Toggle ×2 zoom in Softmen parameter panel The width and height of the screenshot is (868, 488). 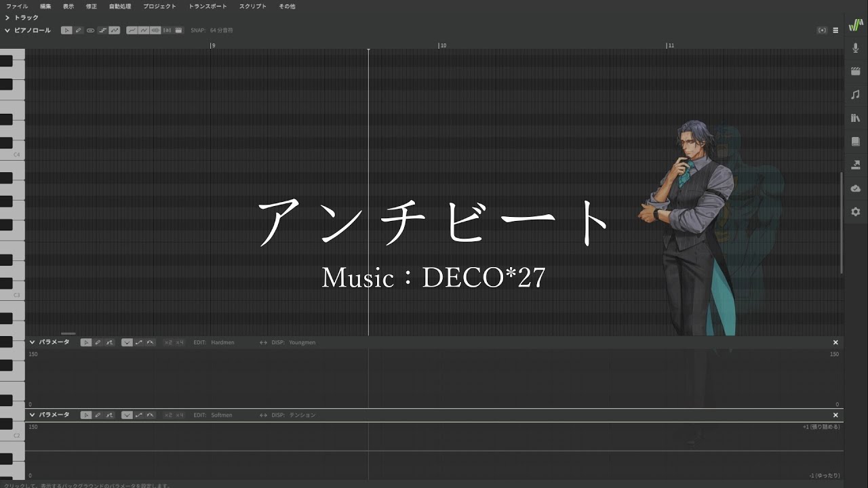[x=168, y=415]
